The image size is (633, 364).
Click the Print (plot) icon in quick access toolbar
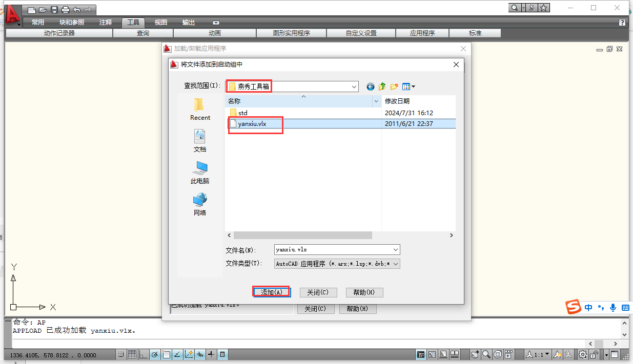(x=65, y=9)
